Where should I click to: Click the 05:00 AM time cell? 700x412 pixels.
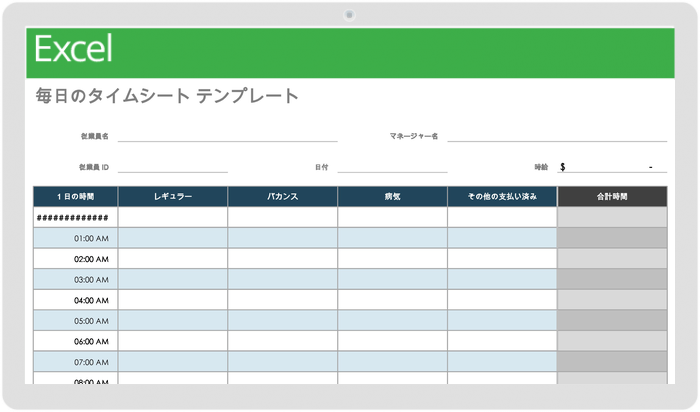click(75, 320)
